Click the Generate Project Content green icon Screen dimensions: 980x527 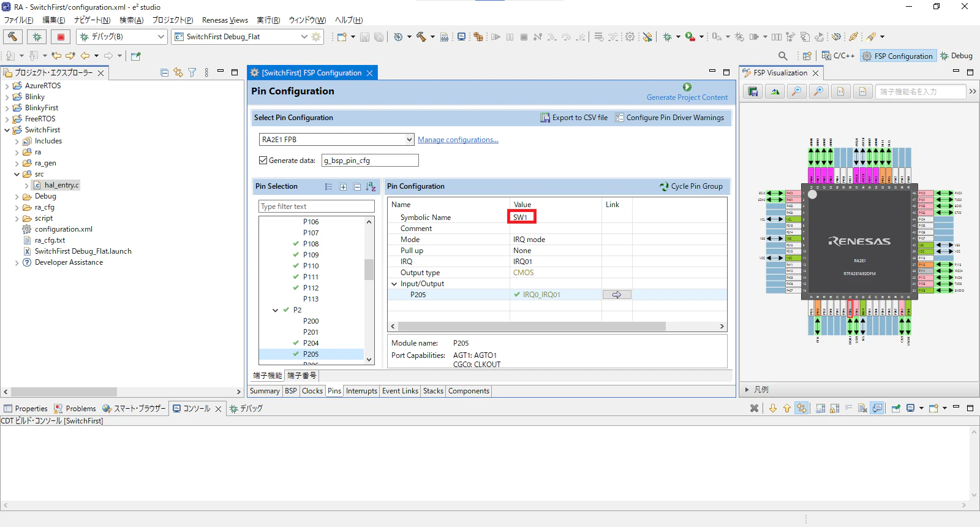[687, 87]
